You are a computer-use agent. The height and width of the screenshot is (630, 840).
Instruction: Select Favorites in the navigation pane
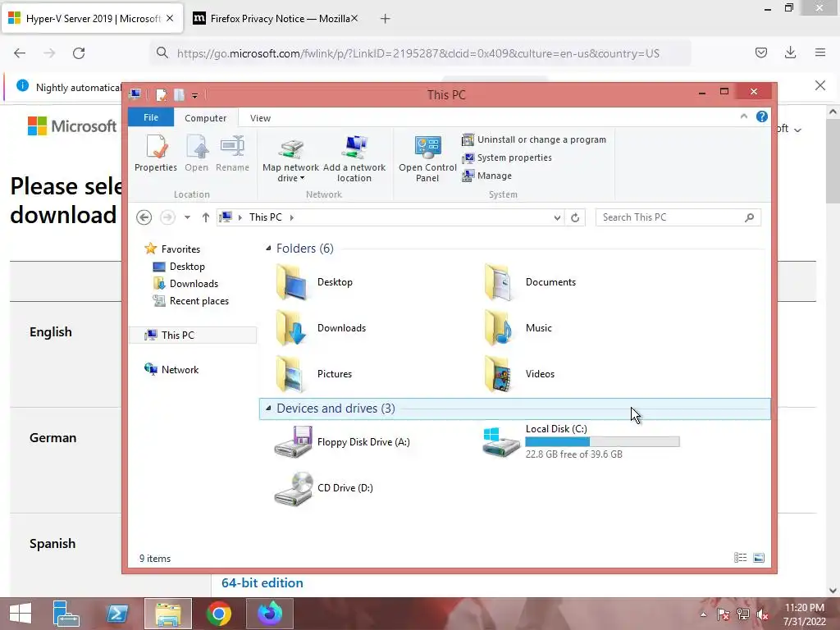pos(172,249)
